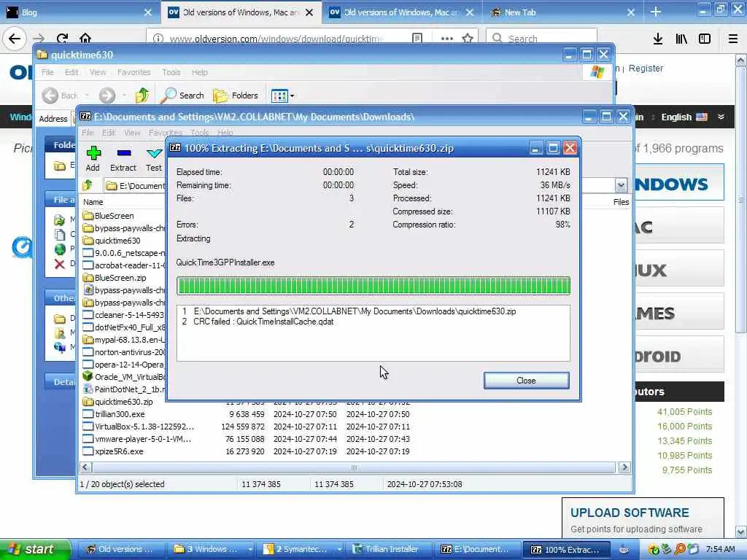Expand the chevron next to the English selector
This screenshot has height=560, width=747.
(x=721, y=117)
